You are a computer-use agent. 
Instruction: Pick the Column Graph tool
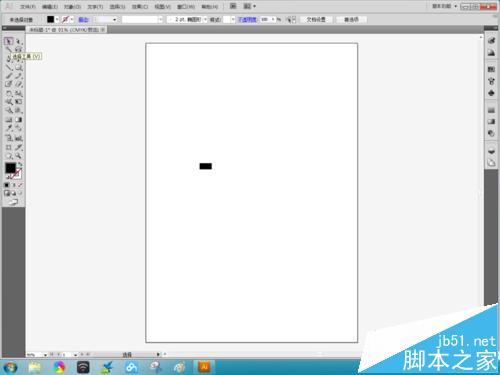point(19,138)
